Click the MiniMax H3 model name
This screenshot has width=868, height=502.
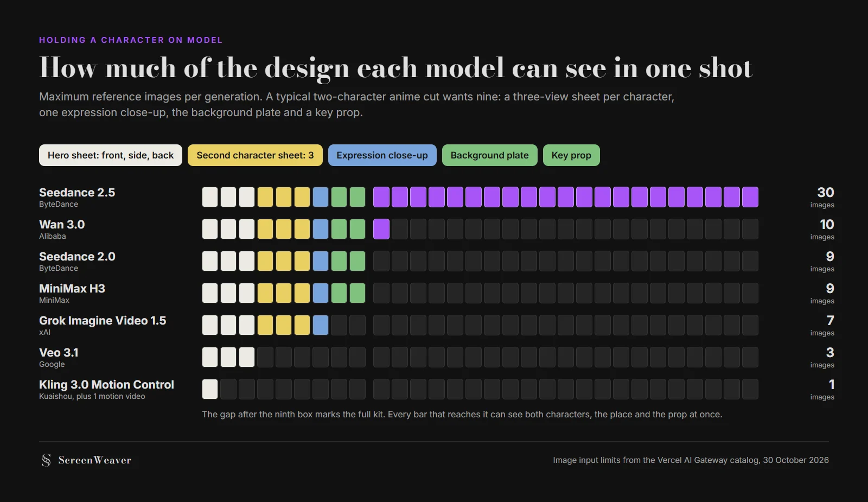tap(72, 289)
